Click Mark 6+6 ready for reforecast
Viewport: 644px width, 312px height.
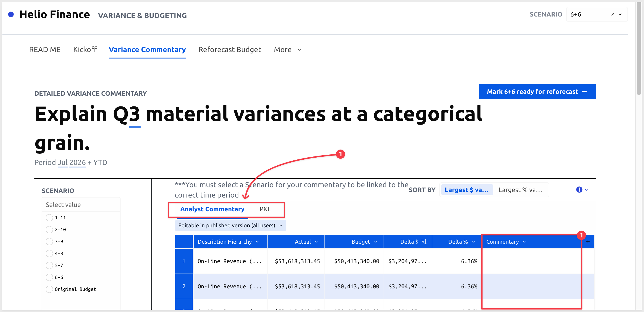pyautogui.click(x=537, y=92)
